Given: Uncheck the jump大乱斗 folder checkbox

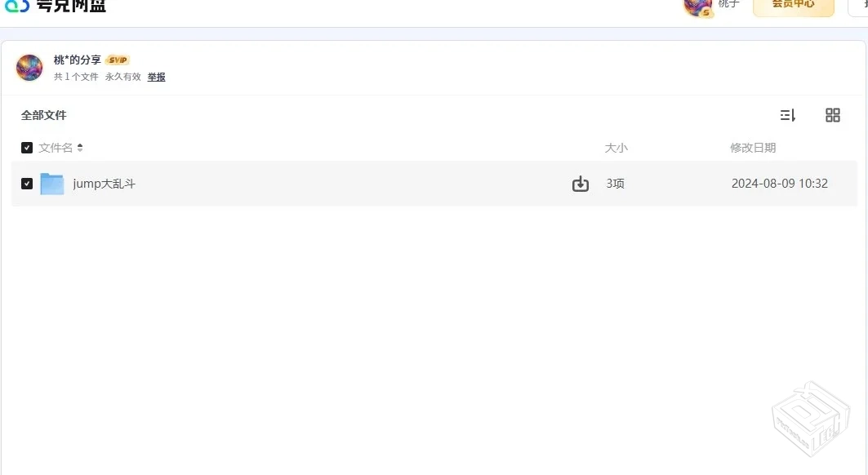Looking at the screenshot, I should (27, 184).
